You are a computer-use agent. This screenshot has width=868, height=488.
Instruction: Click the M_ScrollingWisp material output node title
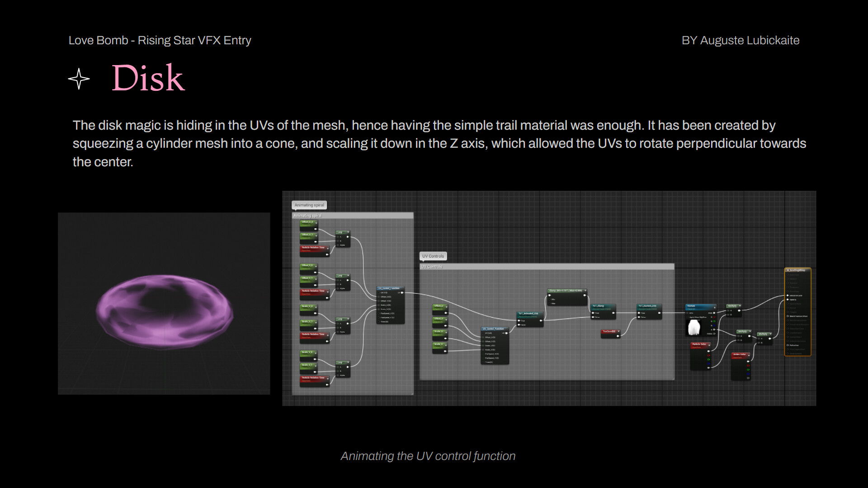(797, 270)
